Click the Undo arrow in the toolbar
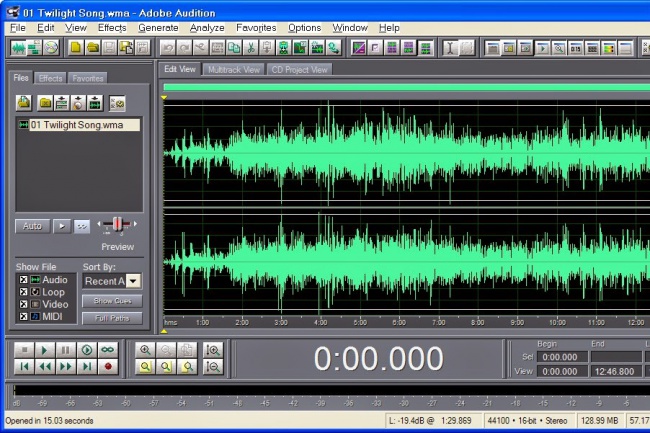This screenshot has height=433, width=650. pos(168,48)
